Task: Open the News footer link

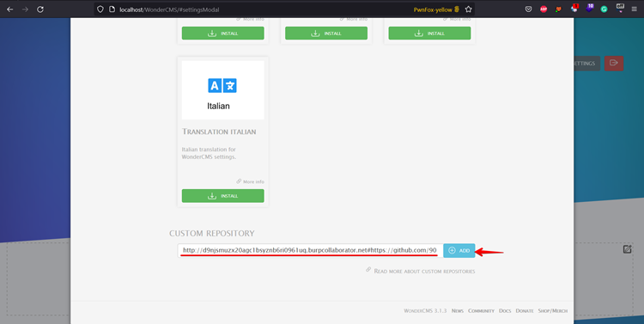Action: (x=457, y=311)
